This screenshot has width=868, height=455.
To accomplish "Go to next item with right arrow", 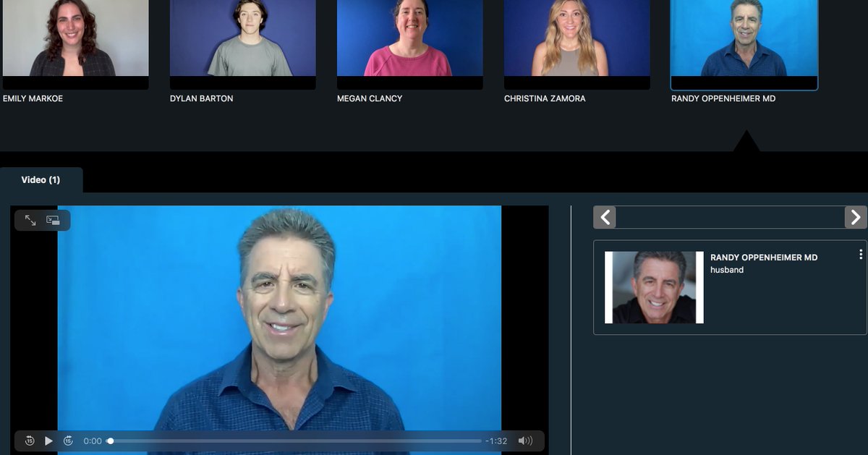I will coord(856,217).
